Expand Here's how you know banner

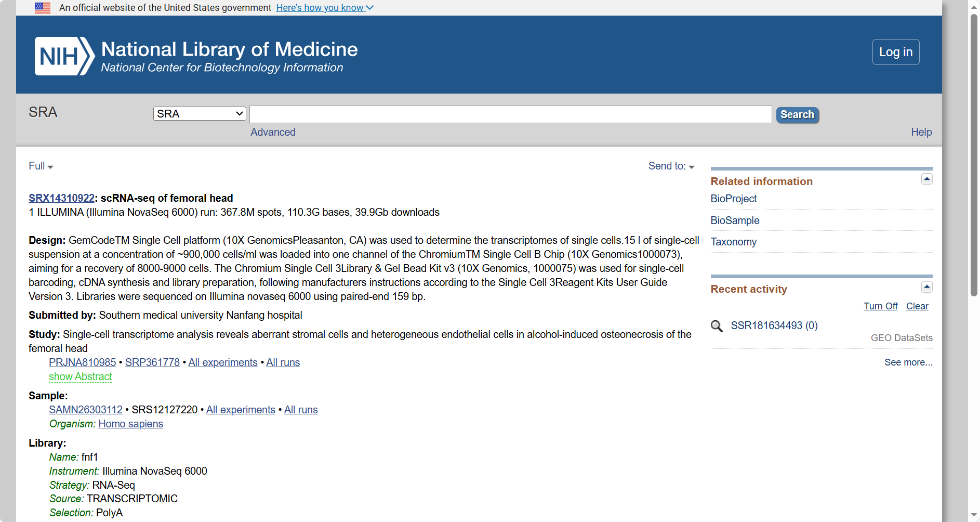click(x=324, y=8)
